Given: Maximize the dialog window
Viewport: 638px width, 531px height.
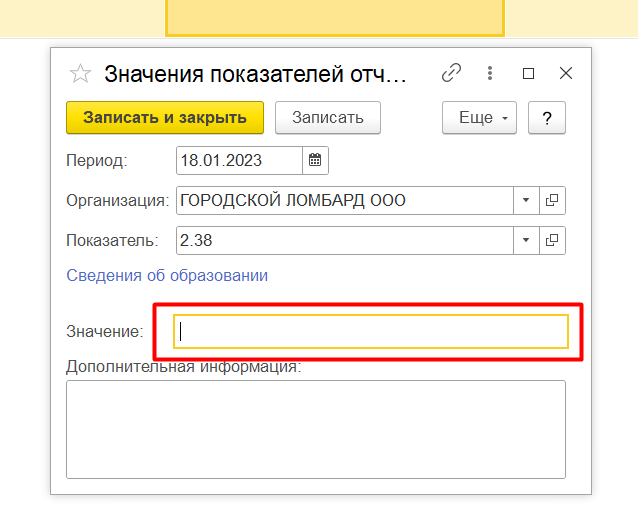Looking at the screenshot, I should [528, 73].
